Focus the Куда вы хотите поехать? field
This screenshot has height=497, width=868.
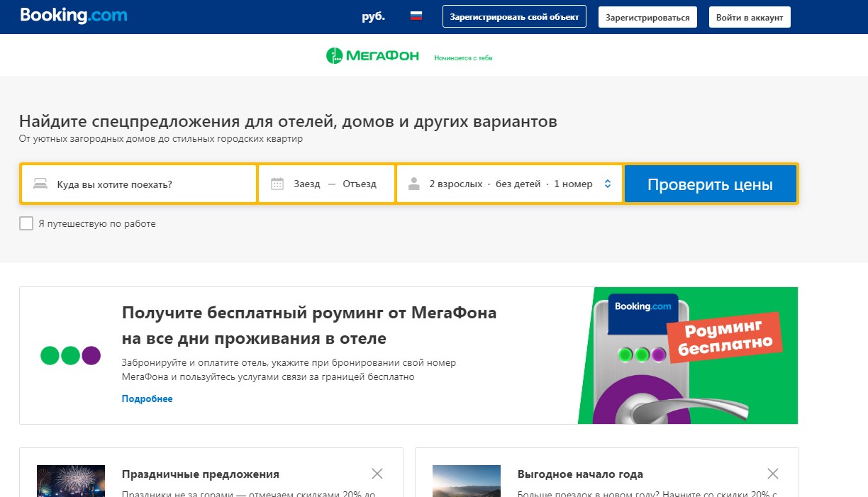(x=139, y=184)
